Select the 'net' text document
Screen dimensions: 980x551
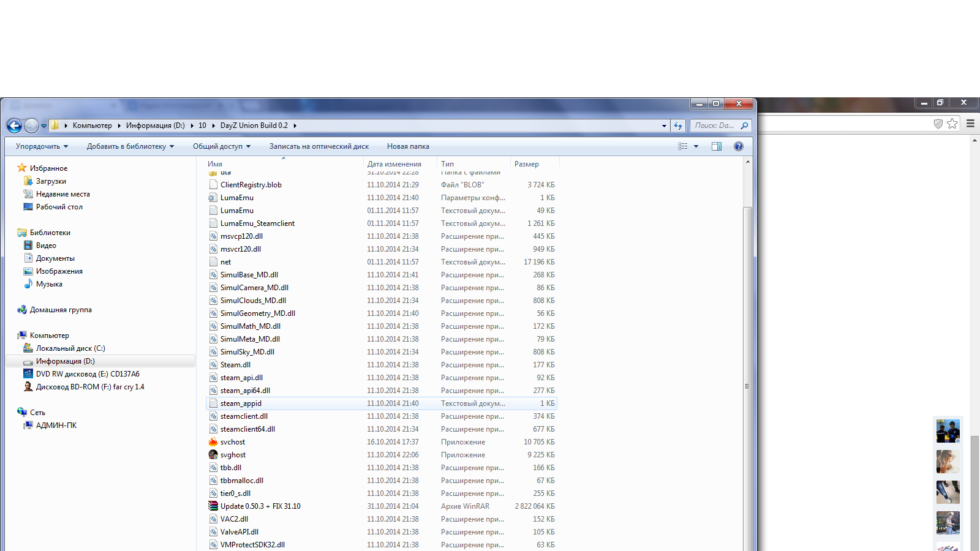[x=225, y=262]
